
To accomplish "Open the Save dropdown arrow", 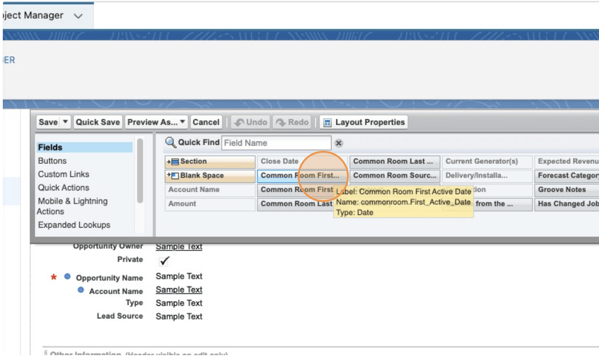I will tap(65, 122).
